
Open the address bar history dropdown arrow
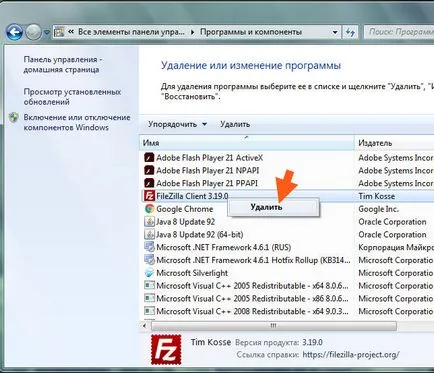[335, 32]
